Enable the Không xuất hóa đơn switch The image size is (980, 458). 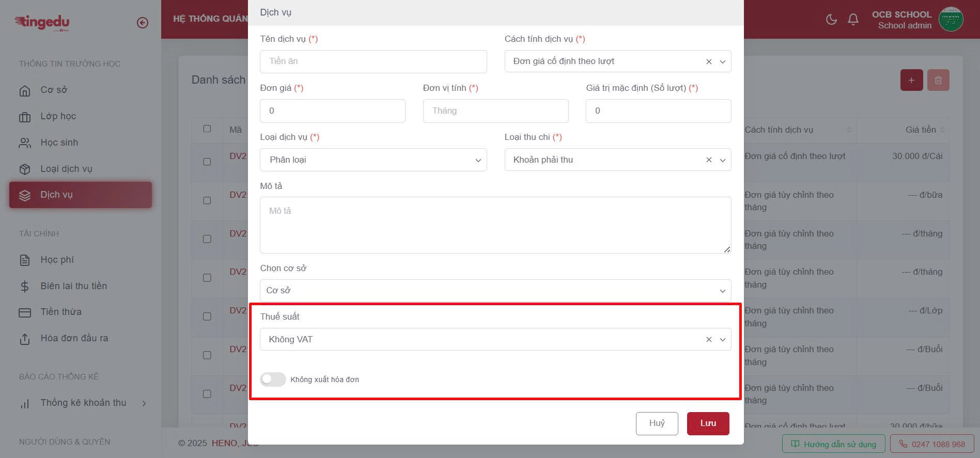coord(273,380)
